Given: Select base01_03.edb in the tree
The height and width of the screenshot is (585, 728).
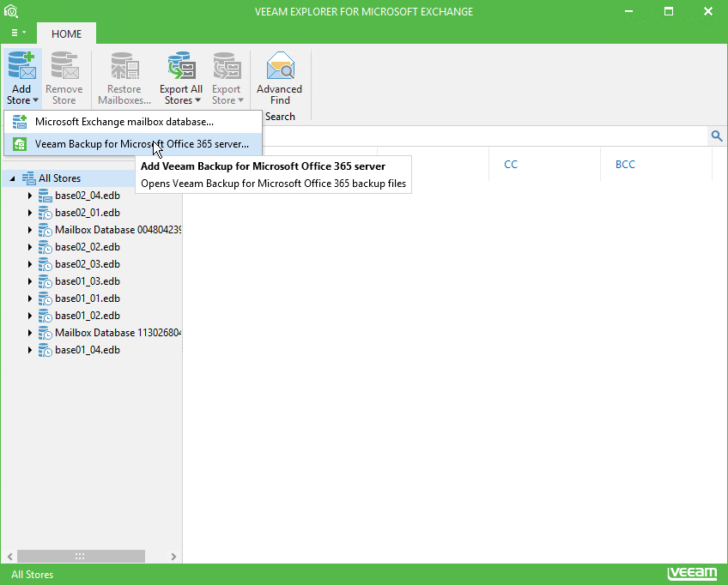Looking at the screenshot, I should [88, 281].
